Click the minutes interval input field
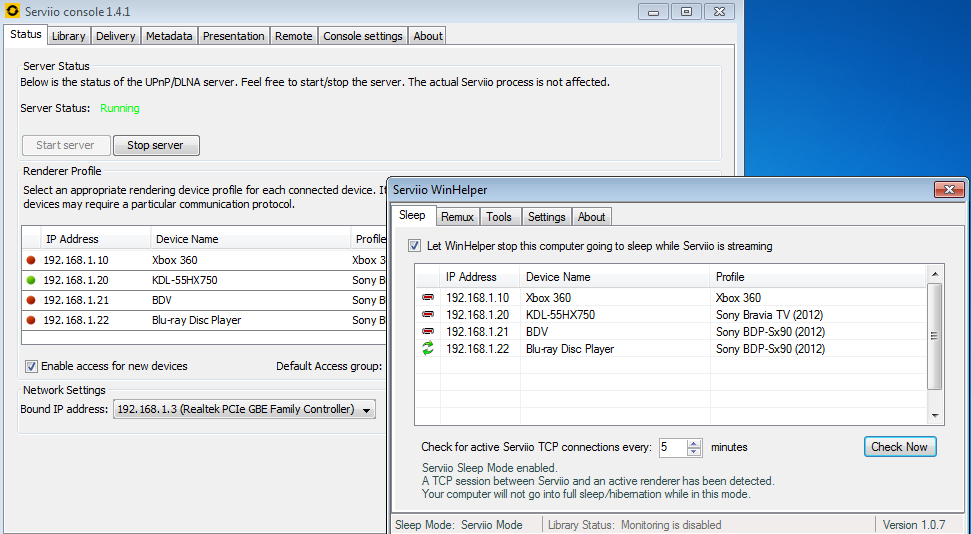The width and height of the screenshot is (971, 534). [x=672, y=448]
